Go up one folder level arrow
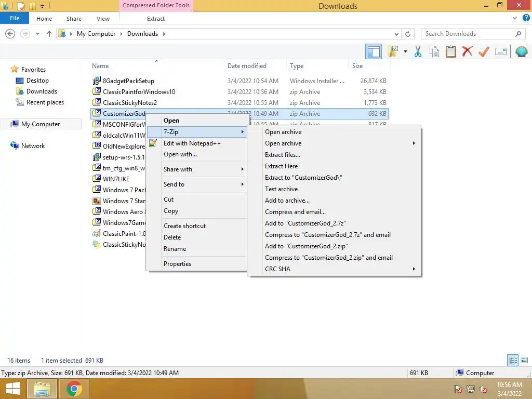Image resolution: width=532 pixels, height=399 pixels. tap(49, 34)
